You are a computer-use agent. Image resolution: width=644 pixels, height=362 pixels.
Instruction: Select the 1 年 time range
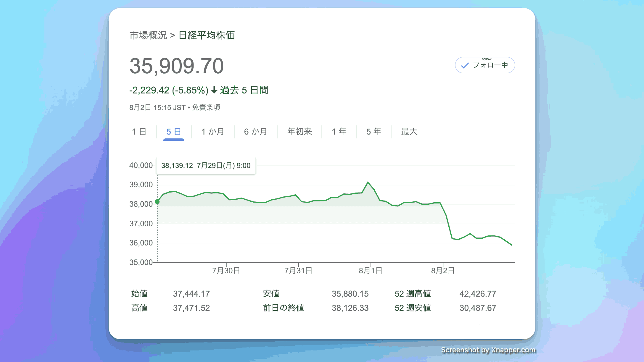click(339, 132)
